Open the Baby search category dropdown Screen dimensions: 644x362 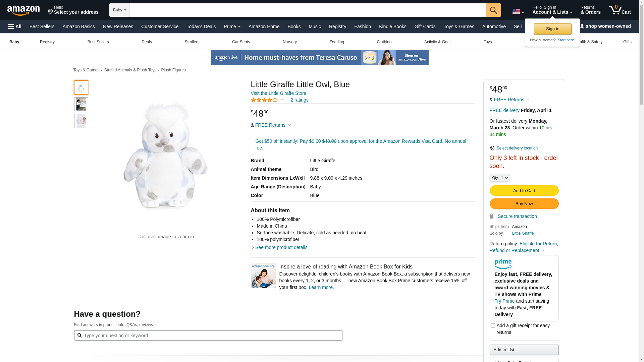(119, 10)
